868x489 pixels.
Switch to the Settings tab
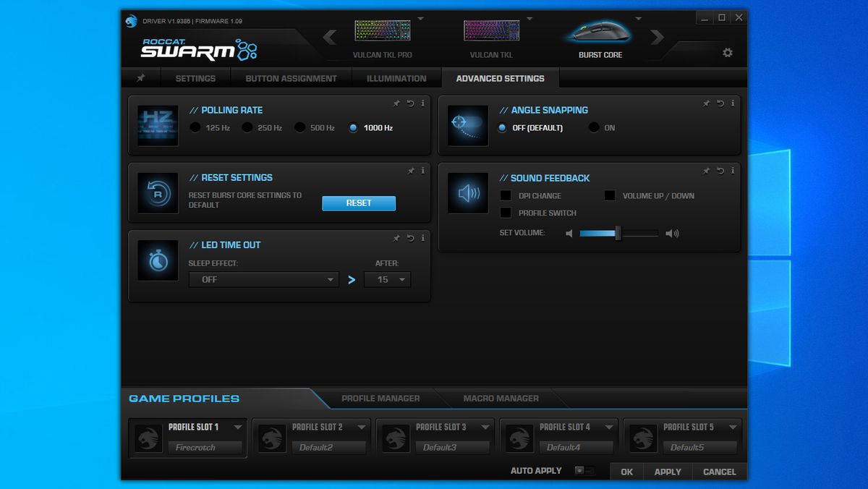(195, 78)
